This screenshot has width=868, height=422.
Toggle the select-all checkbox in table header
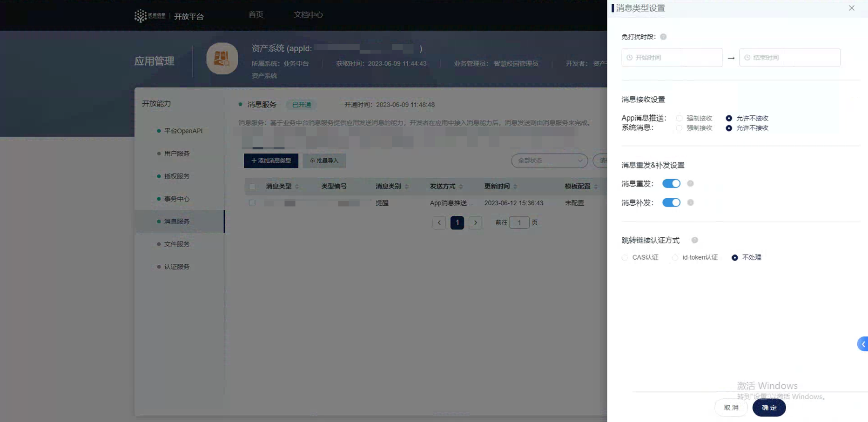click(x=252, y=187)
